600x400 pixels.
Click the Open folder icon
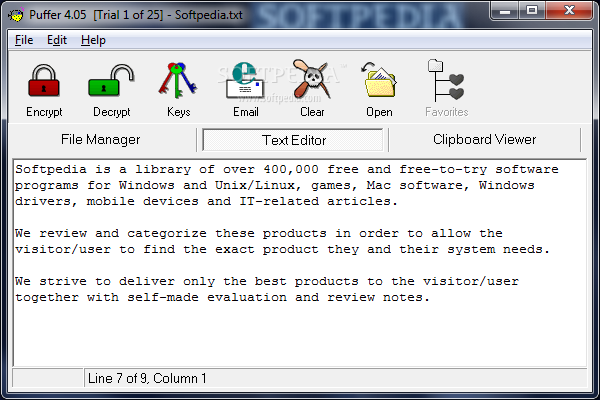tap(379, 80)
